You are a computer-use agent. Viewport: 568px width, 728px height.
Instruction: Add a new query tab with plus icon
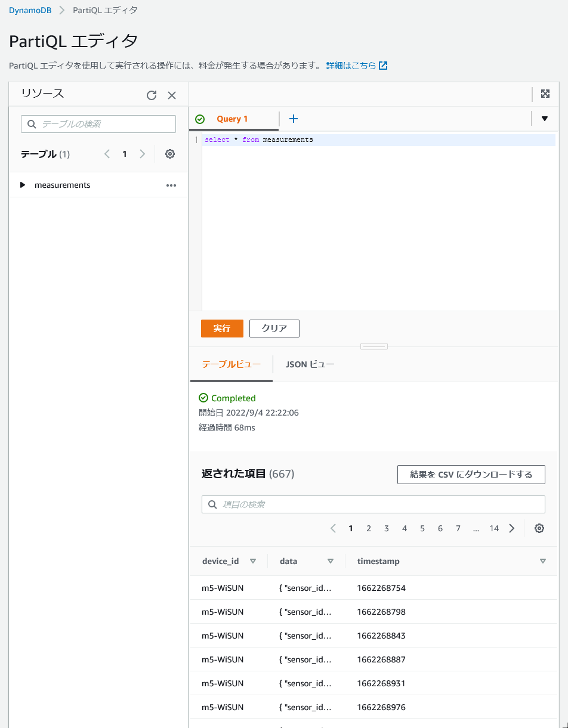(294, 119)
